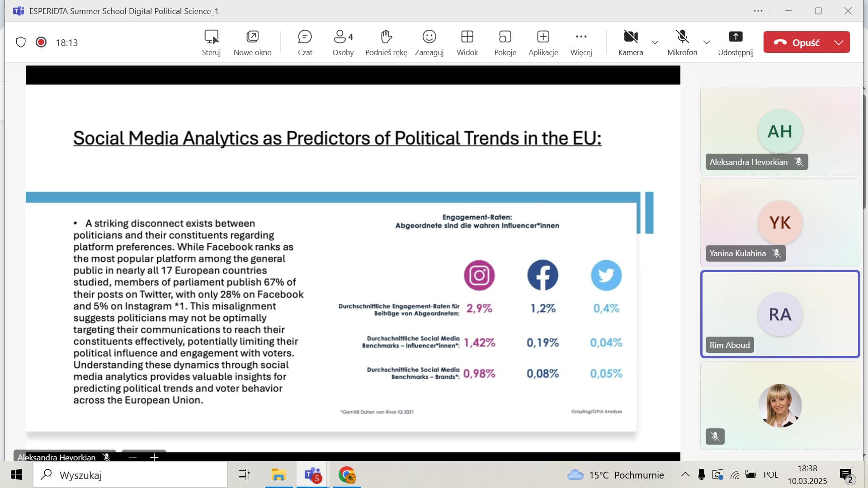Viewport: 868px width, 488px height.
Task: Click the Twitter icon on slide
Action: 606,275
